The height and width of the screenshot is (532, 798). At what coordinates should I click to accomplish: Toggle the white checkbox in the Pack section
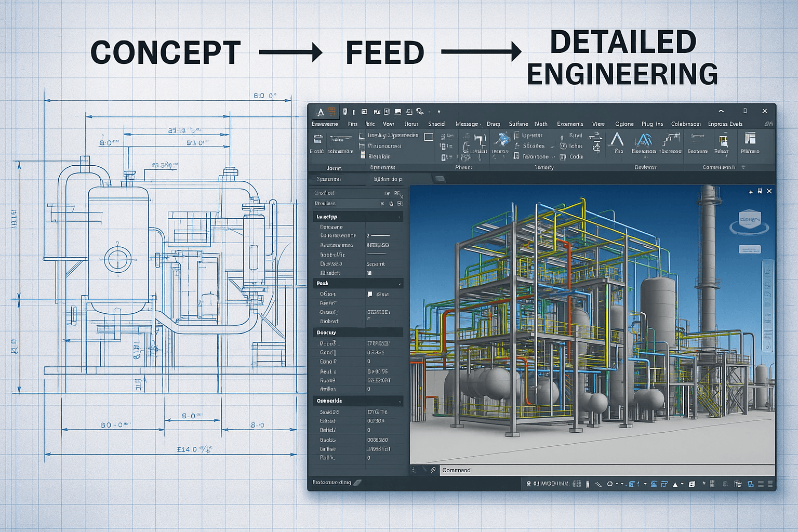click(370, 294)
